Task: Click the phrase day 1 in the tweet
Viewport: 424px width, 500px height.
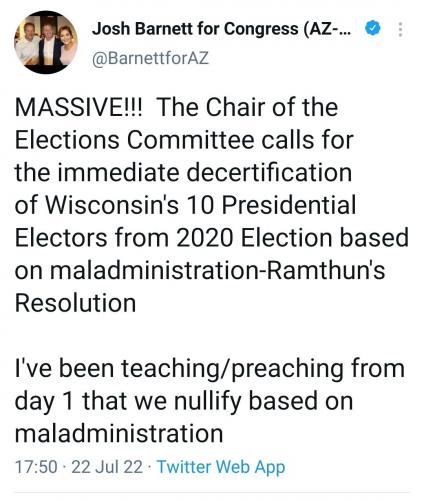Action: 44,402
